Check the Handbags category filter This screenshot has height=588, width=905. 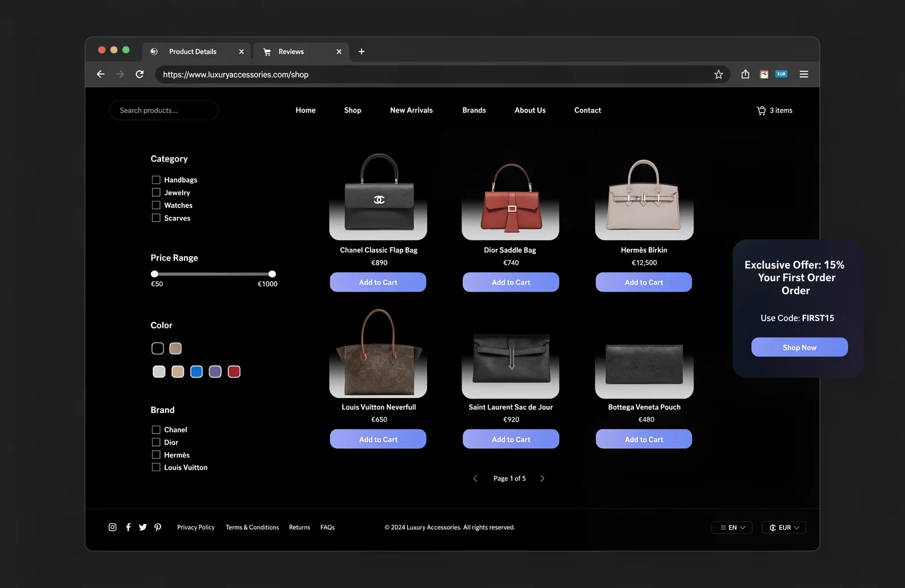(156, 180)
